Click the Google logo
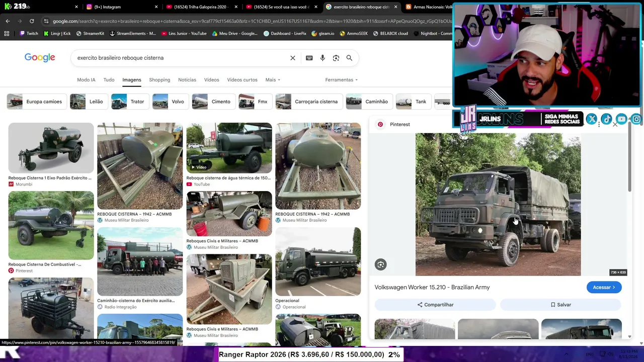Viewport: 644px width, 362px height. pos(40,58)
